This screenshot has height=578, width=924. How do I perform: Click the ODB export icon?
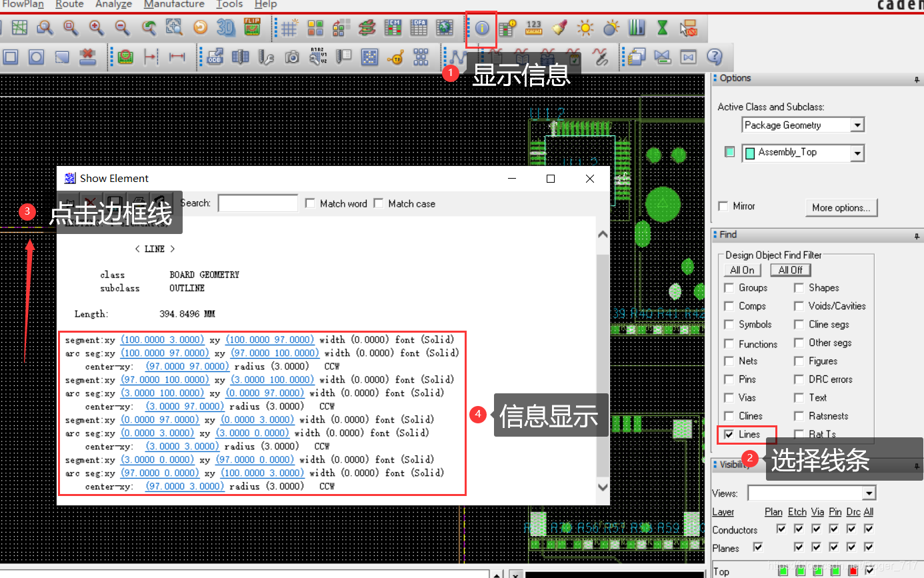pos(215,57)
